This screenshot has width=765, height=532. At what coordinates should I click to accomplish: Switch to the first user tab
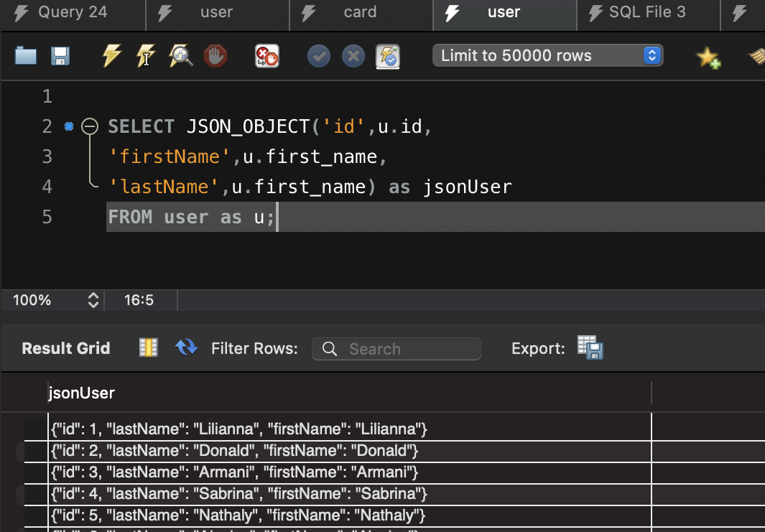217,12
